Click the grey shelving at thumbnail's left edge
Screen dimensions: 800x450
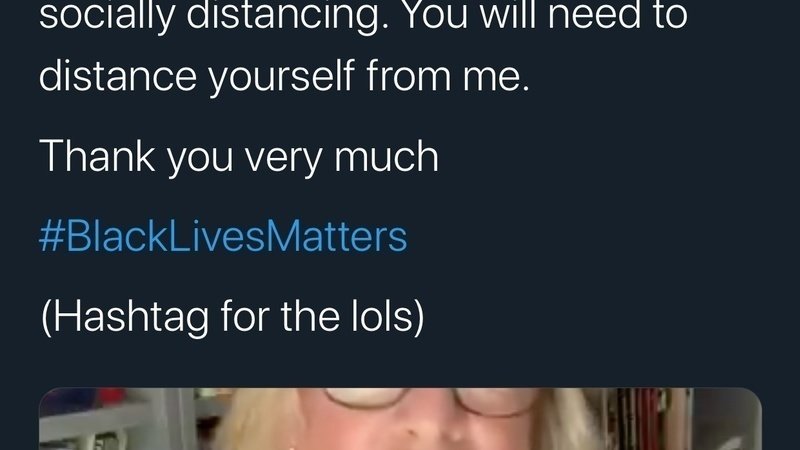[115, 421]
